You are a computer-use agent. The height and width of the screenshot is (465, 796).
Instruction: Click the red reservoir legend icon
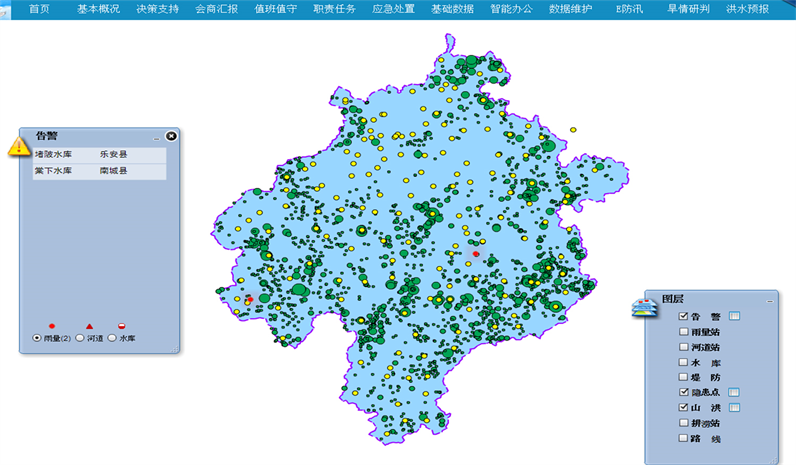click(122, 326)
